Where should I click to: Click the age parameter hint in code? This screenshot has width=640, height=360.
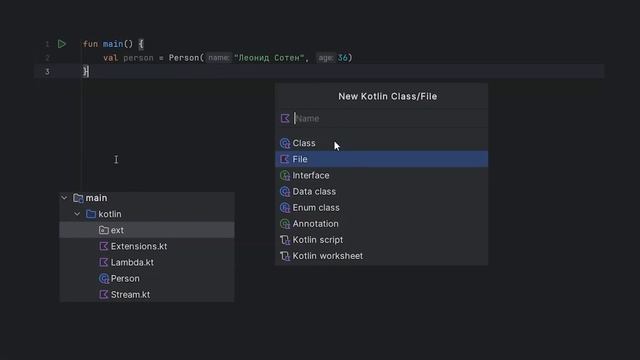[326, 58]
